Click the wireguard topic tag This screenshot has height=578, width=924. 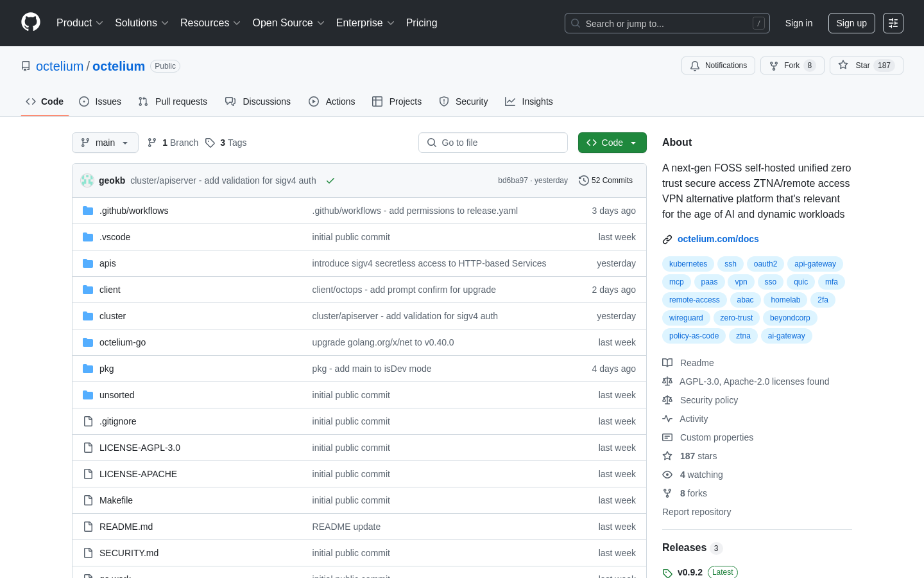click(x=686, y=318)
